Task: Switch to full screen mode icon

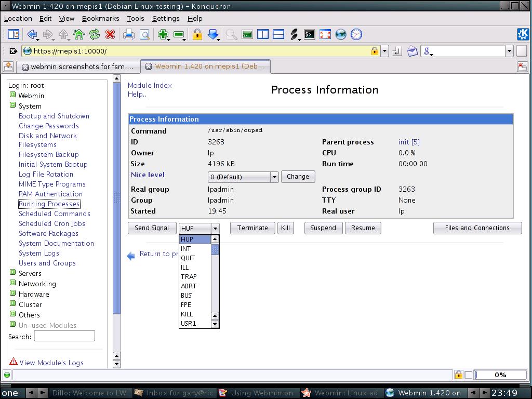Action: (325, 34)
